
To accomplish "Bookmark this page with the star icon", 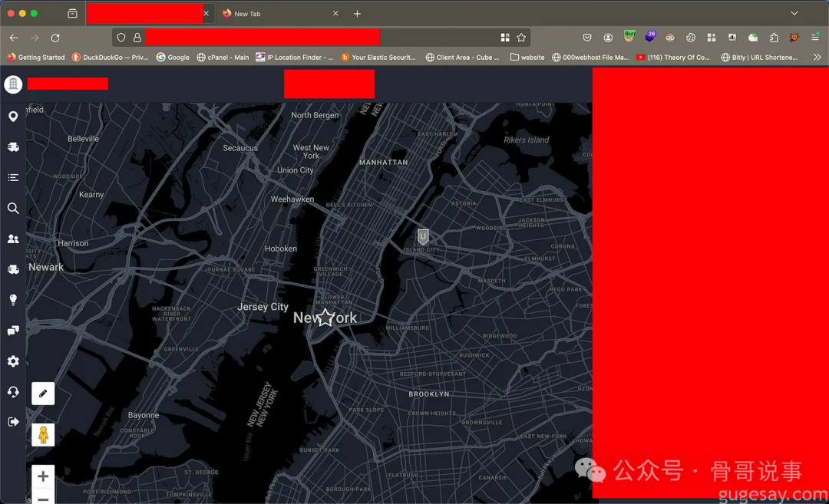I will (x=521, y=38).
